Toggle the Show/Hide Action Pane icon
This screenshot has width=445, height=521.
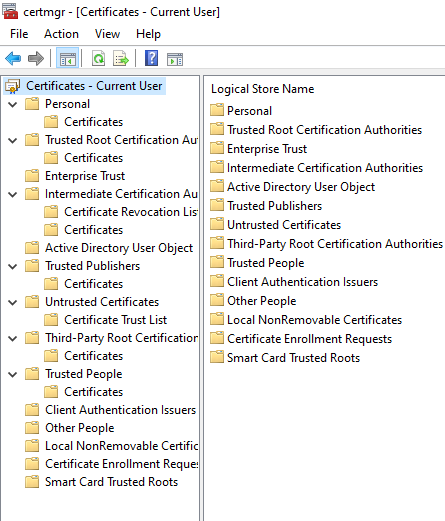tap(175, 59)
